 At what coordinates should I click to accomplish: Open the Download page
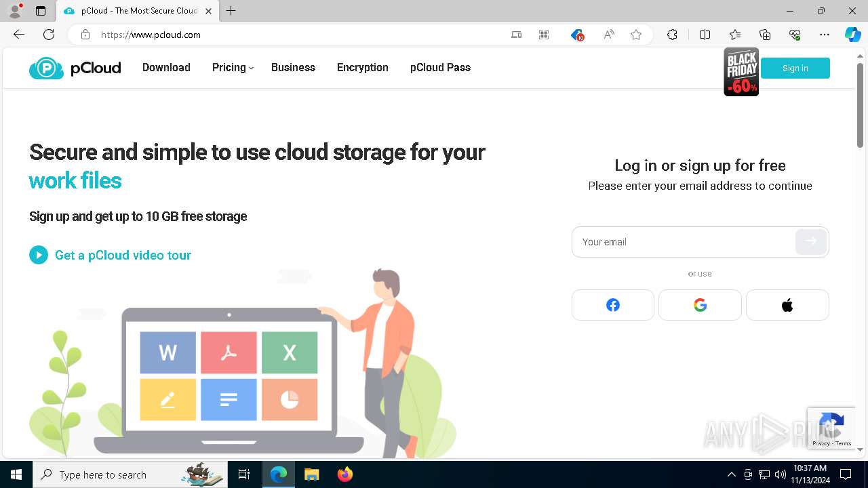click(166, 68)
